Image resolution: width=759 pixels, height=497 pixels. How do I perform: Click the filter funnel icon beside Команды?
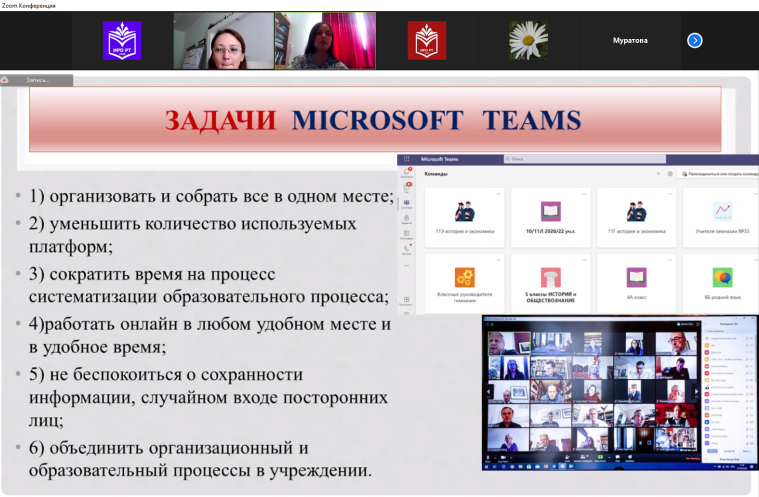(658, 174)
